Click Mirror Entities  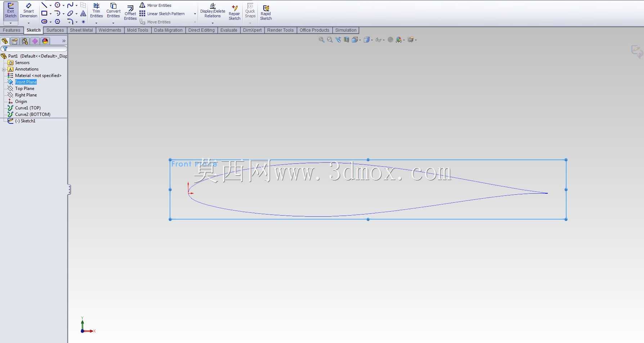[x=155, y=5]
